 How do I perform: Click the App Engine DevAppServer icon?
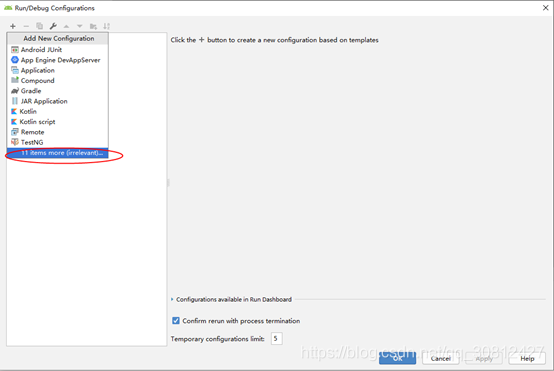[x=15, y=60]
